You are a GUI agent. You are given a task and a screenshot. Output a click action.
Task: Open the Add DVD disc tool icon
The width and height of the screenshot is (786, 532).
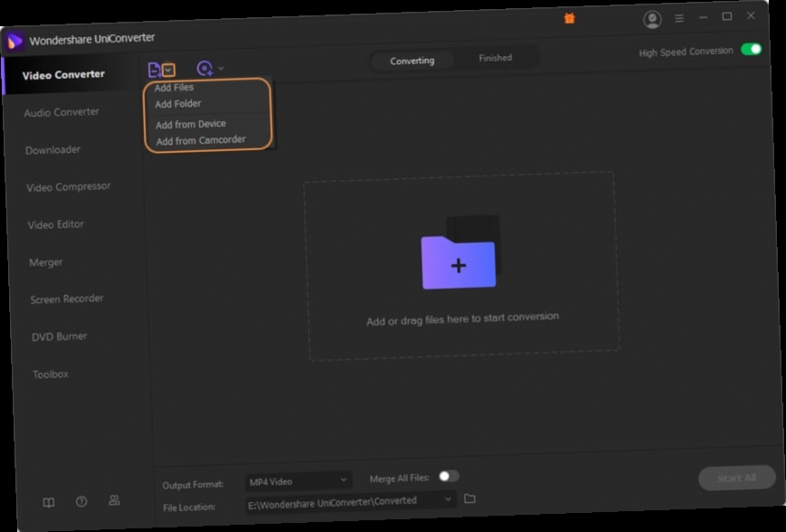coord(205,68)
